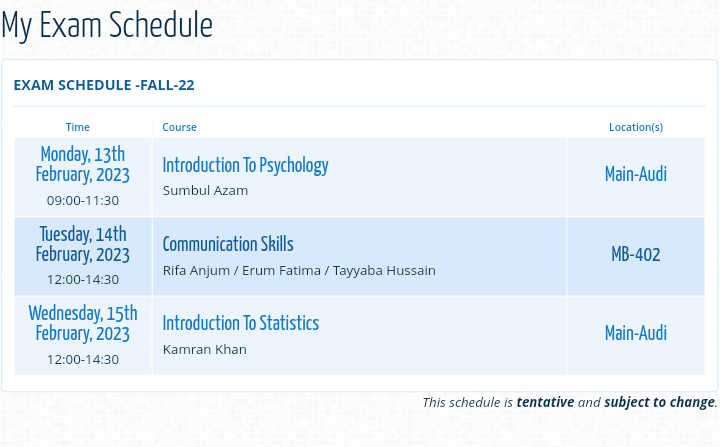Open the Introduction To Statistics course link
Screen dimensions: 720x447
[x=241, y=323]
